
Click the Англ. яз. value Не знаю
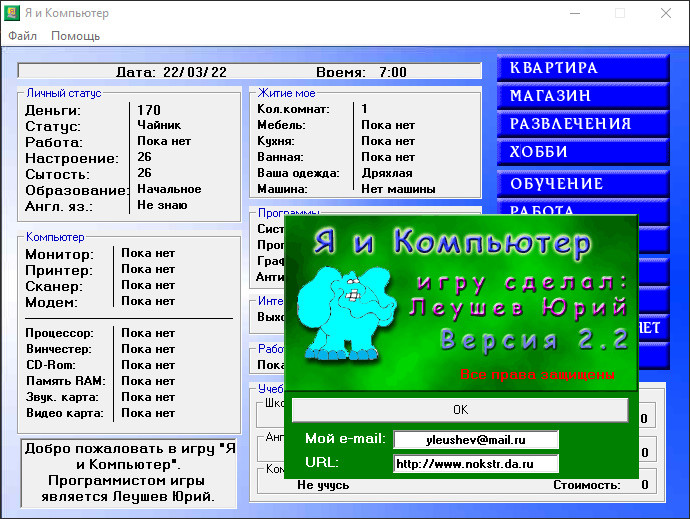pyautogui.click(x=162, y=205)
